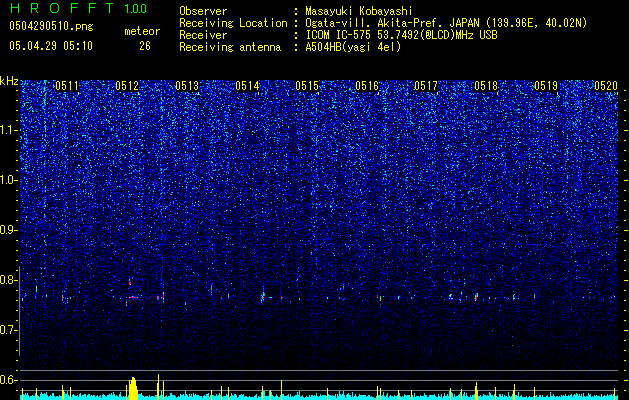This screenshot has width=629, height=400.
Task: Click the 0518 time marker
Action: [x=486, y=86]
